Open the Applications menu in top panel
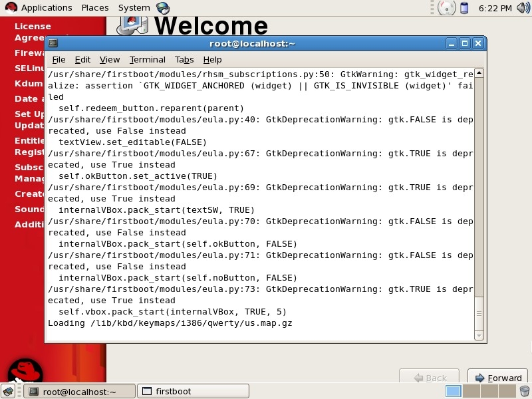The width and height of the screenshot is (532, 399). [x=47, y=7]
